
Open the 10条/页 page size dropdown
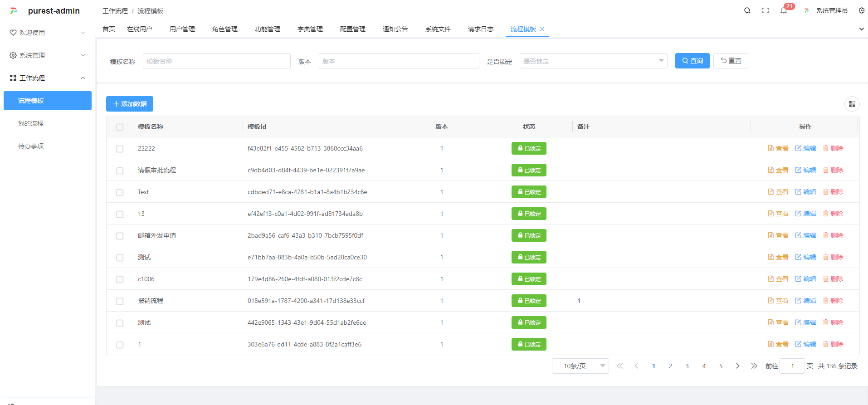point(580,366)
